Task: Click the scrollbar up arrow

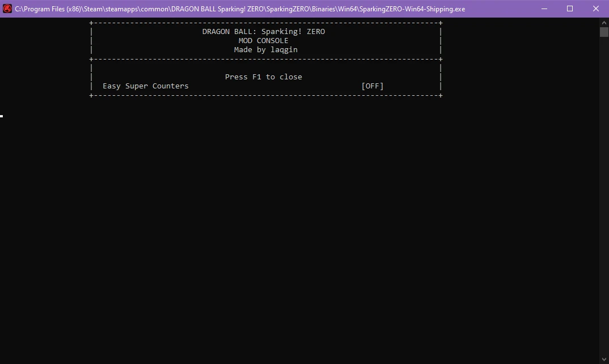Action: point(604,23)
